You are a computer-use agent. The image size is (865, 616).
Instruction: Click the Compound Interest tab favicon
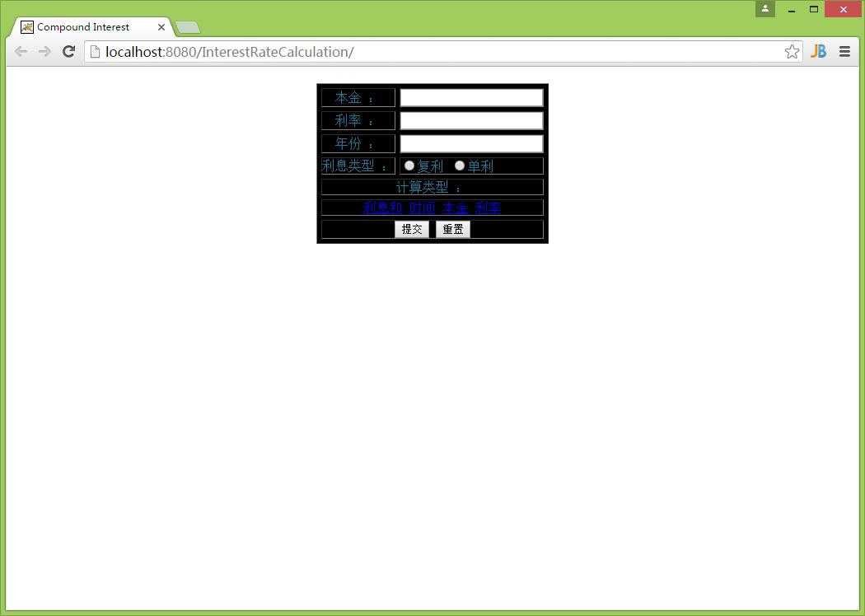coord(27,27)
